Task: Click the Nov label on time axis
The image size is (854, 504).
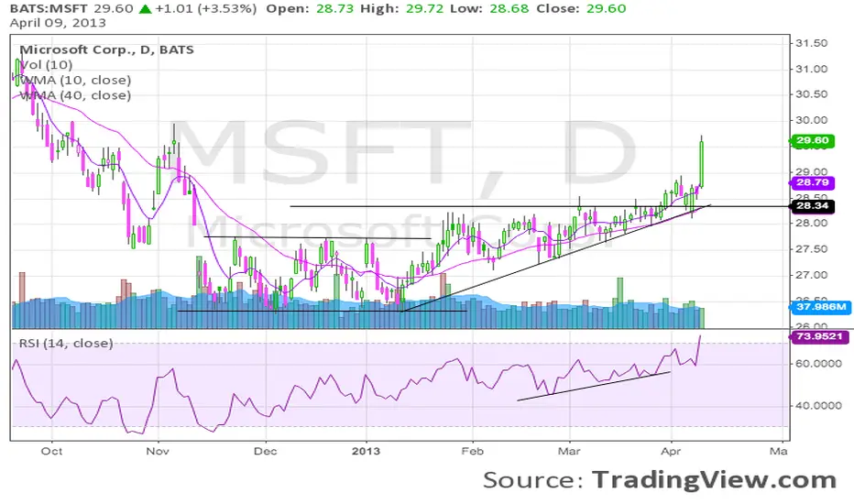Action: pyautogui.click(x=159, y=451)
